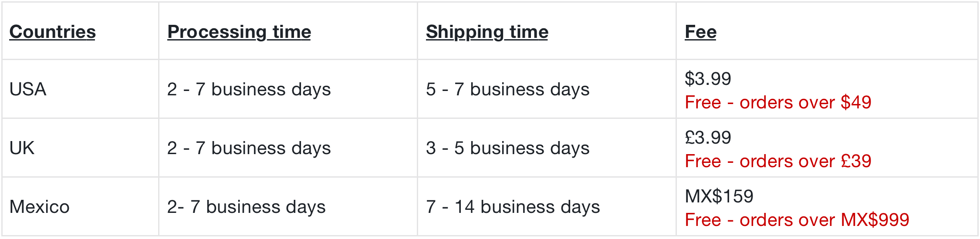
Task: Click the $3.99 USA fee text
Action: 708,79
